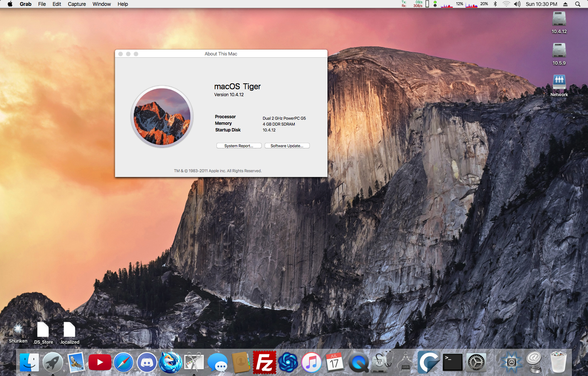This screenshot has height=376, width=588.
Task: Click the 20% reading in menu bar
Action: pyautogui.click(x=484, y=4)
